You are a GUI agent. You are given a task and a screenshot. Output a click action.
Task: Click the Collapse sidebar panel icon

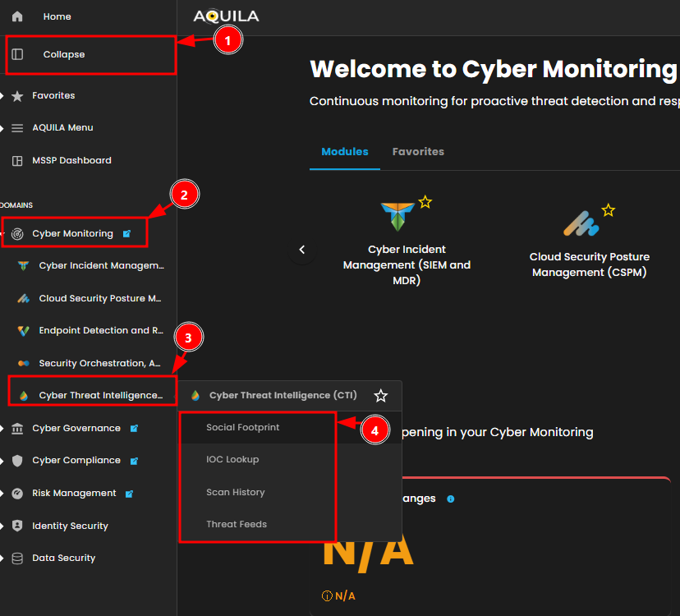[17, 54]
